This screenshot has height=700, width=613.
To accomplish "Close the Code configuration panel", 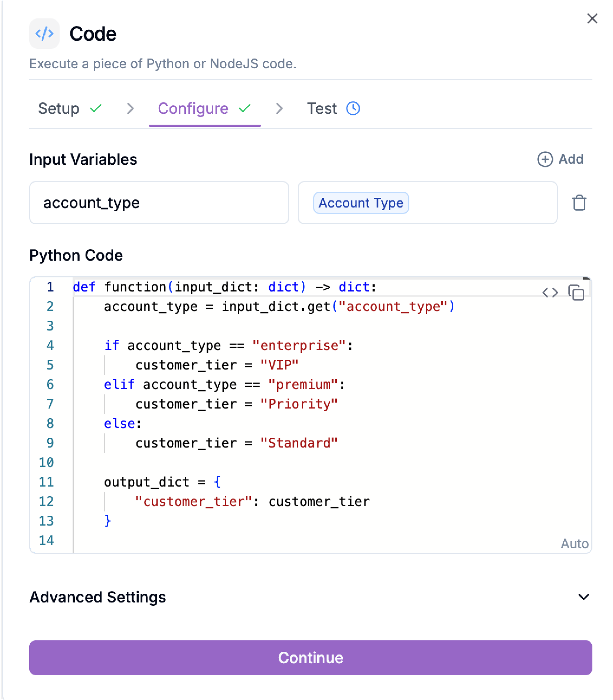I will pos(592,18).
